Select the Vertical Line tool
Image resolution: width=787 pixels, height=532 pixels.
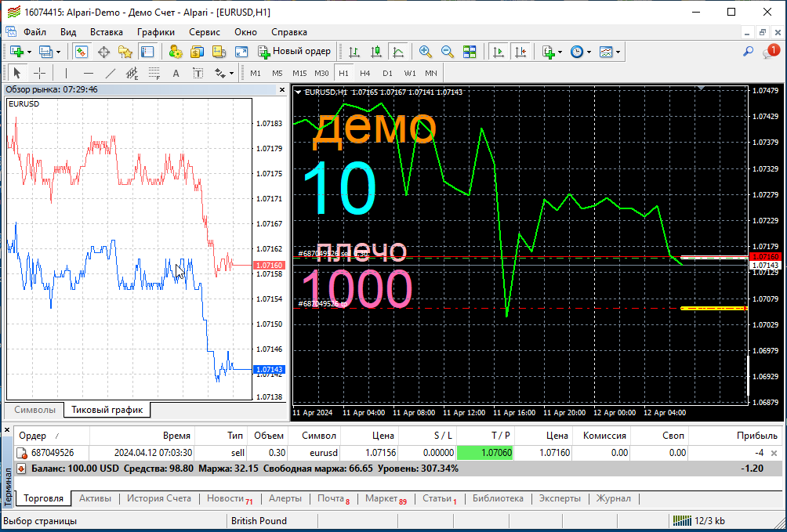point(66,74)
